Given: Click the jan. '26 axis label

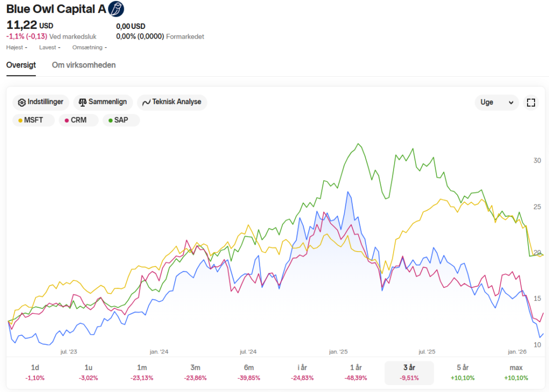Looking at the screenshot, I should (517, 352).
